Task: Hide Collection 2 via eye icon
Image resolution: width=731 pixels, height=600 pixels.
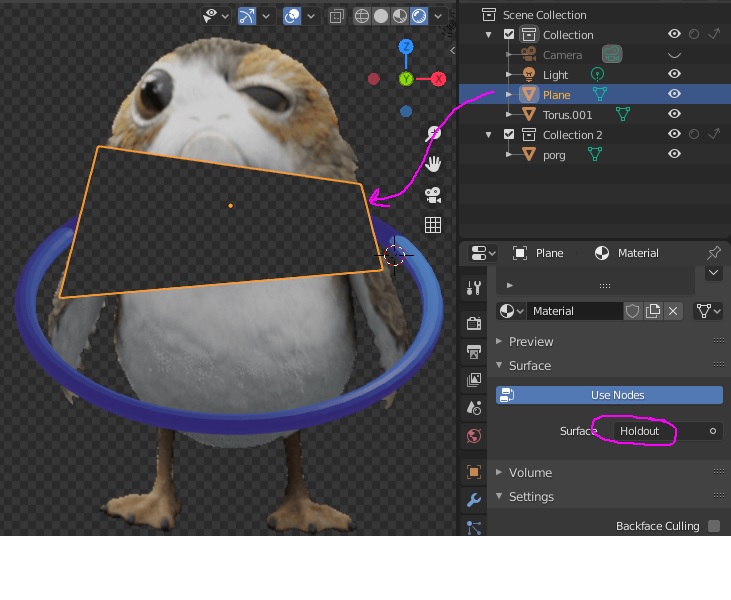Action: [674, 134]
